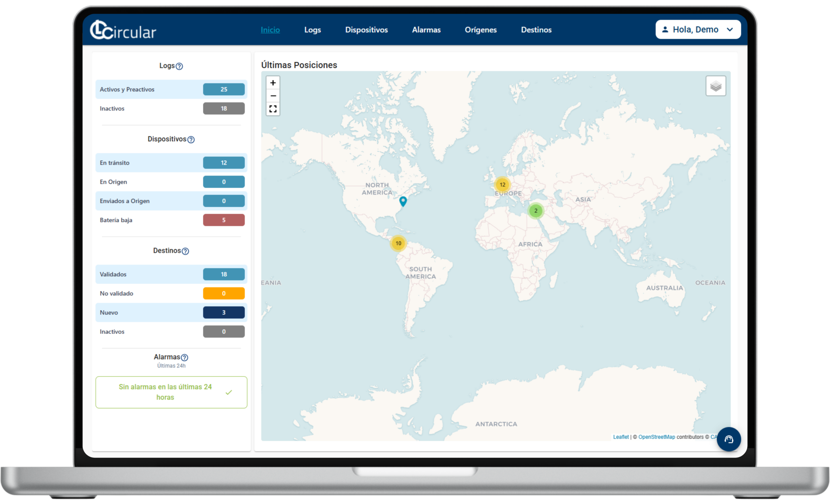Click the map zoom out button
This screenshot has height=504, width=830.
[273, 96]
